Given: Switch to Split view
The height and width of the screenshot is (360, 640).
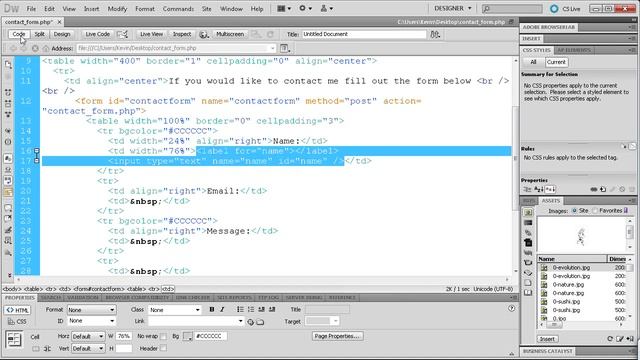Looking at the screenshot, I should (x=40, y=34).
